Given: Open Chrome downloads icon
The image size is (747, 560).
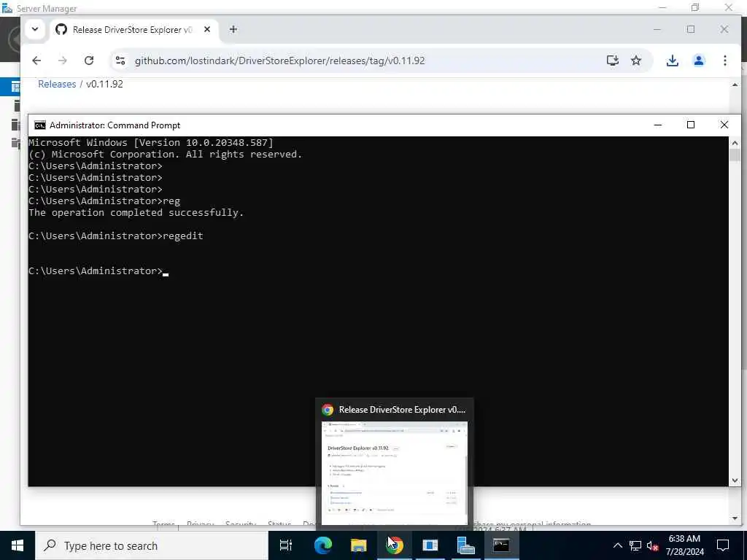Looking at the screenshot, I should (x=672, y=61).
